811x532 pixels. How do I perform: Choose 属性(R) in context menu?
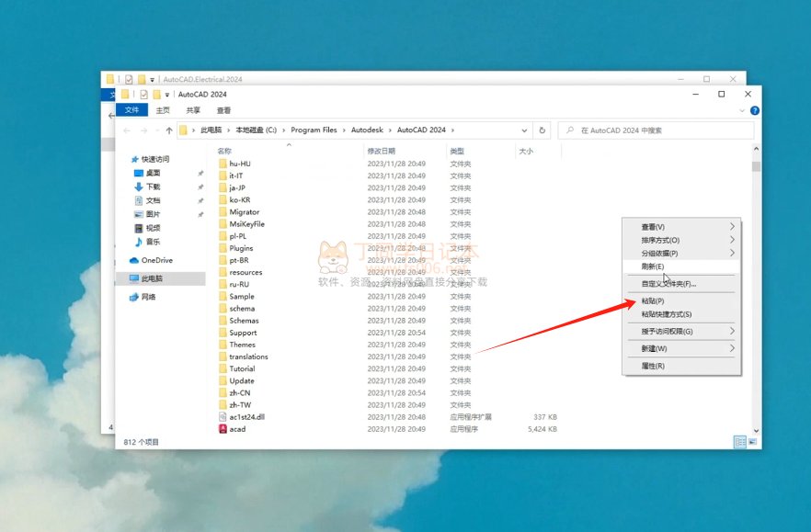coord(681,366)
